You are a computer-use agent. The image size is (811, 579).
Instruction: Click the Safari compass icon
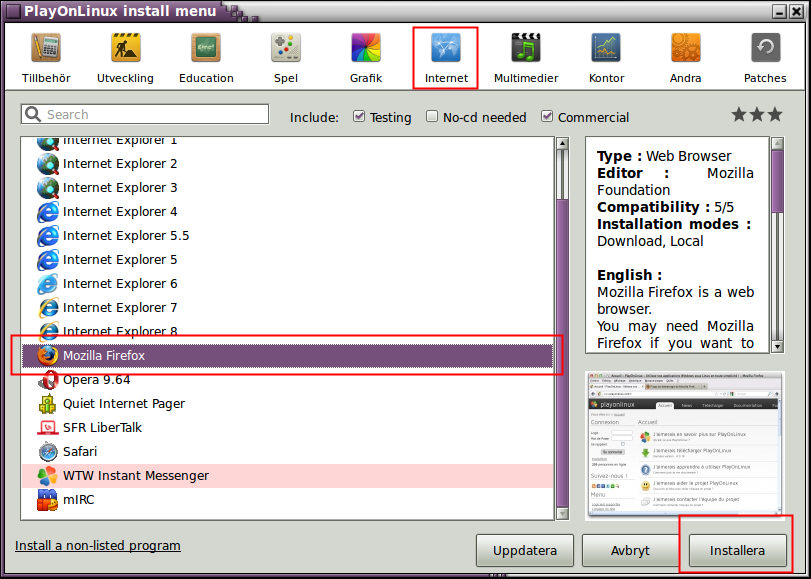pyautogui.click(x=48, y=452)
